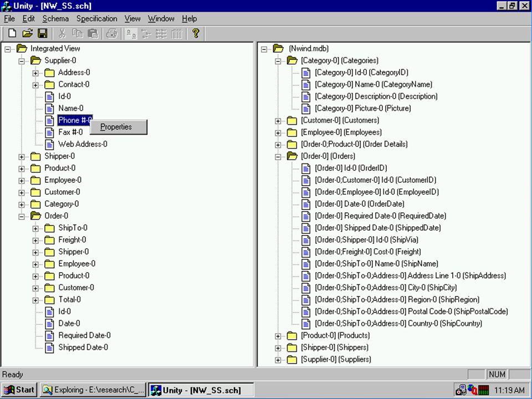Click the 11:19 AM system clock
The height and width of the screenshot is (399, 532).
click(x=509, y=390)
